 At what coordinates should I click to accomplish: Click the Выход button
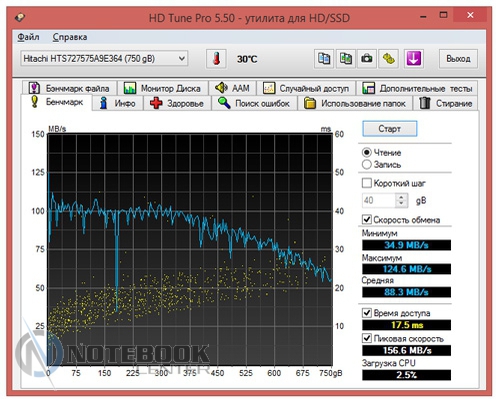(458, 59)
